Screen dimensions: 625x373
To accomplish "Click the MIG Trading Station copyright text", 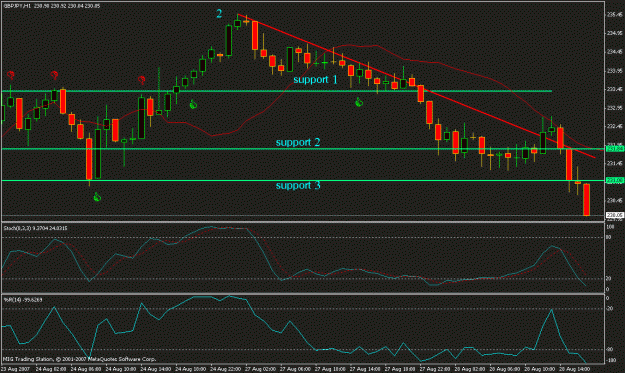I will [x=79, y=359].
